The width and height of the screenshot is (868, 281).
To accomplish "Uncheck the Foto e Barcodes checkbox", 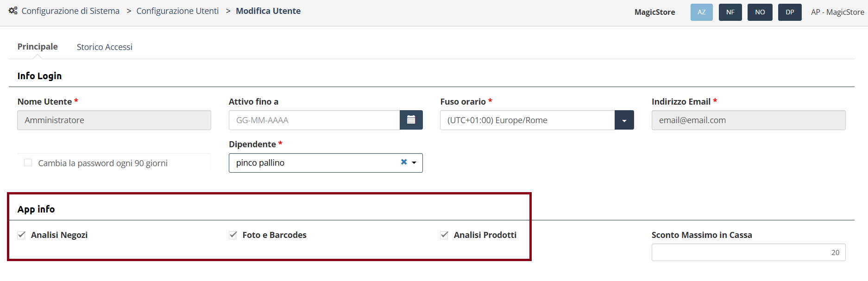I will (x=233, y=235).
